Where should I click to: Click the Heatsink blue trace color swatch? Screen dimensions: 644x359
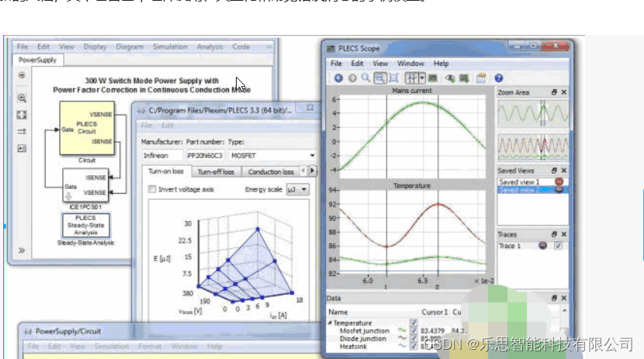coord(402,347)
